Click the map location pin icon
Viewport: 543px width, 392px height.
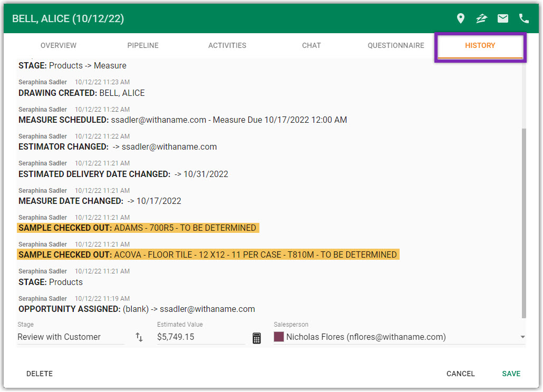(x=461, y=19)
